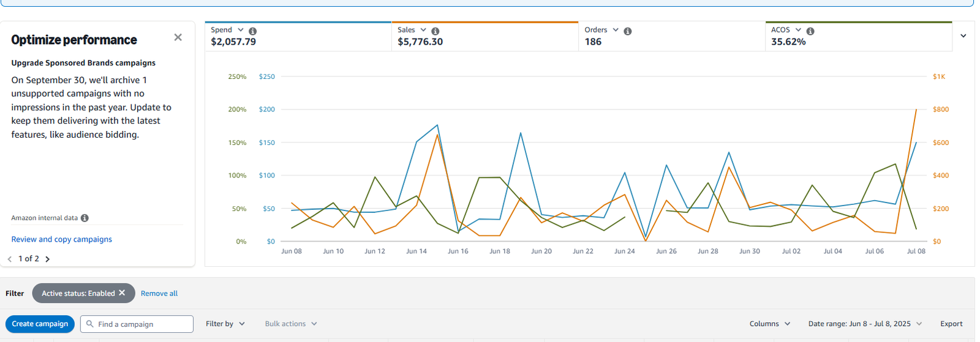The width and height of the screenshot is (980, 342).
Task: Go to previous recommendation arrow
Action: pos(10,259)
